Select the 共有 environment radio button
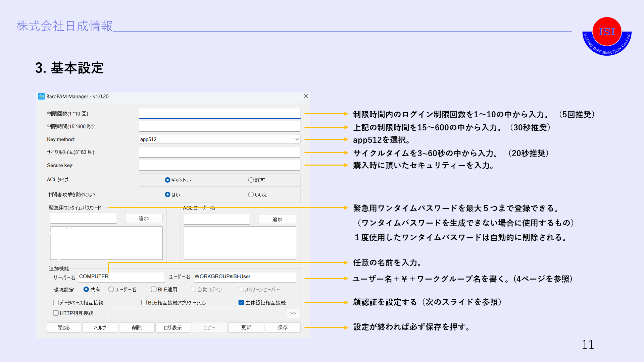644x362 pixels. coord(86,289)
